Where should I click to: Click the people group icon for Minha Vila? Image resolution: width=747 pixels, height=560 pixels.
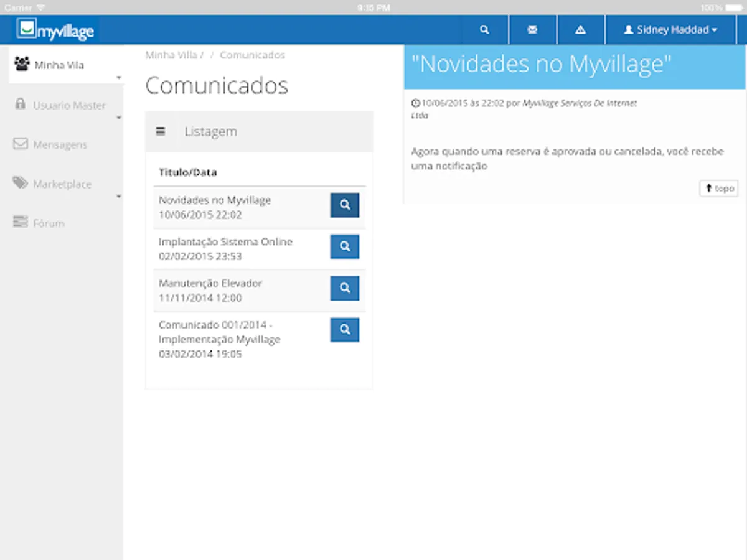(x=22, y=63)
